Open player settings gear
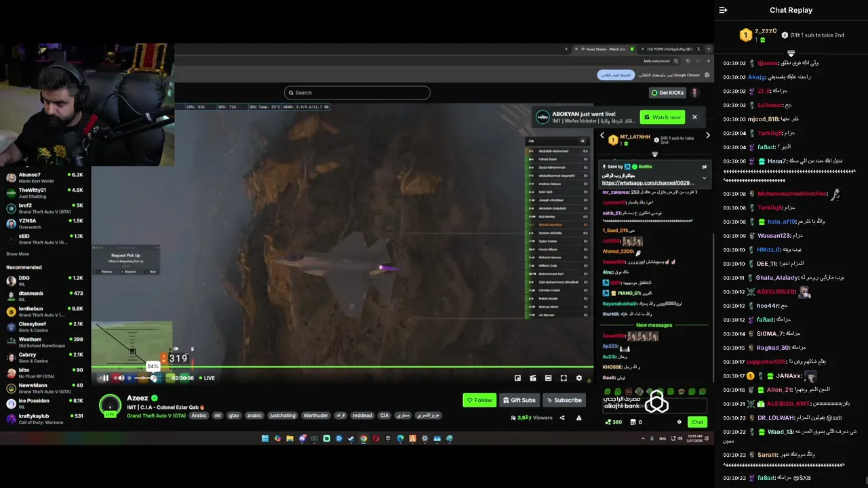The width and height of the screenshot is (868, 488). (x=579, y=378)
